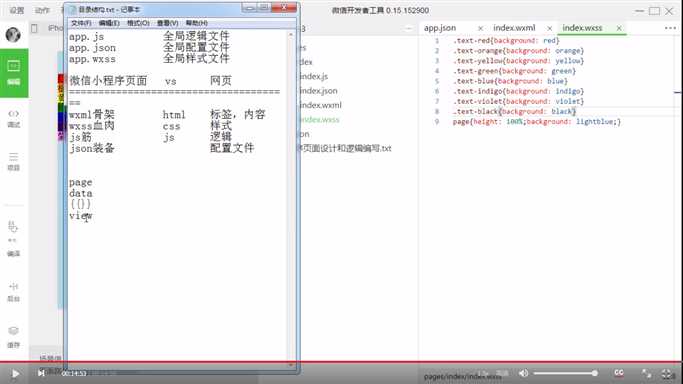Screen dimensions: 683x384
Task: Click 'wxml骨架' text in Notepad
Action: tap(92, 115)
